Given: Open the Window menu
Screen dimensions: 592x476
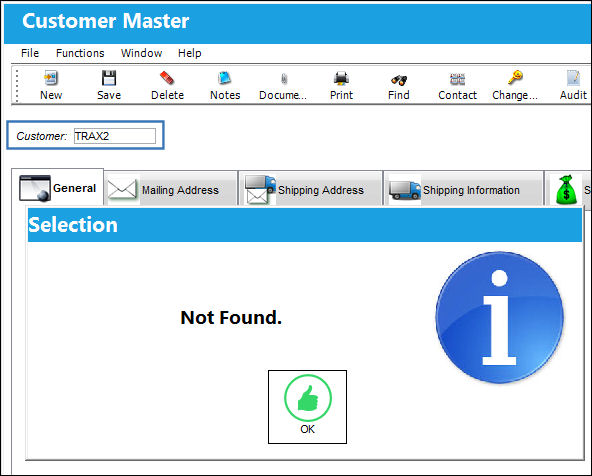Looking at the screenshot, I should (x=141, y=53).
